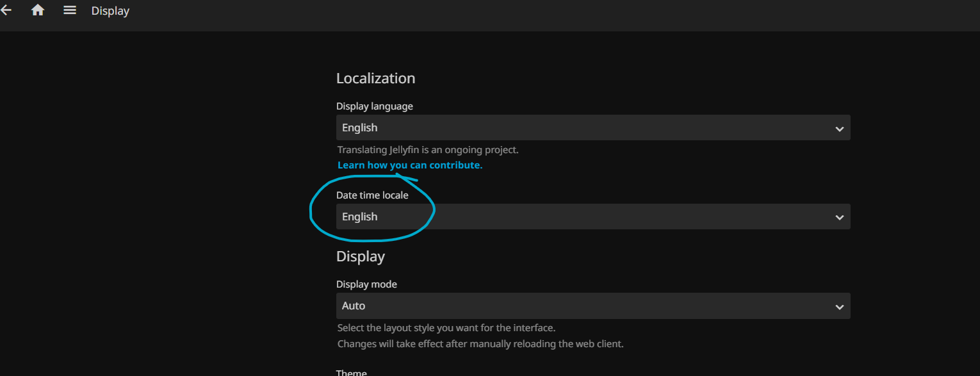
Task: Click the chevron on Date time locale field
Action: coord(839,218)
